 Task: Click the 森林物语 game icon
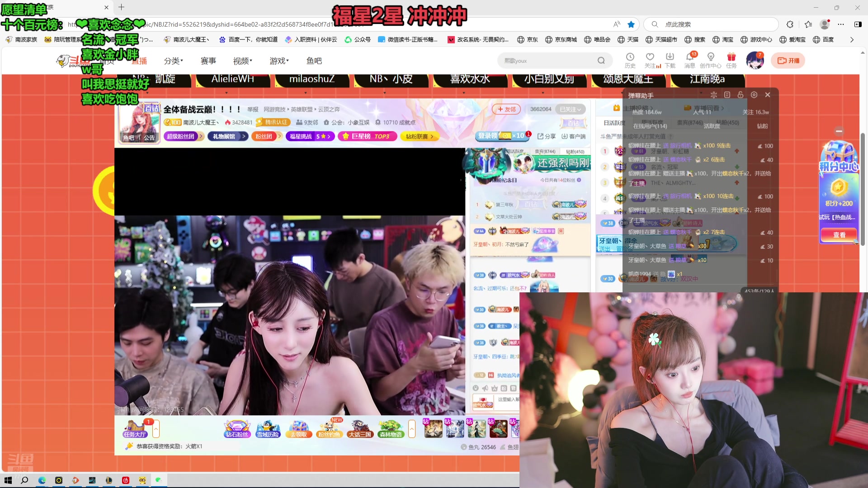click(391, 428)
